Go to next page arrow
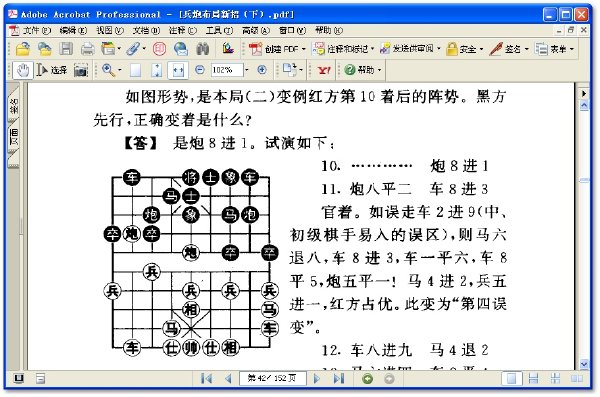The image size is (600, 397). click(316, 379)
